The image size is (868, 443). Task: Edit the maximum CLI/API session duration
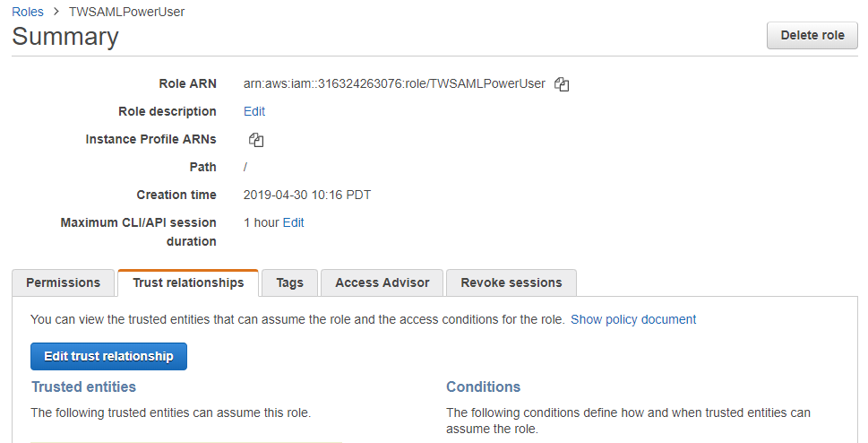pyautogui.click(x=293, y=223)
